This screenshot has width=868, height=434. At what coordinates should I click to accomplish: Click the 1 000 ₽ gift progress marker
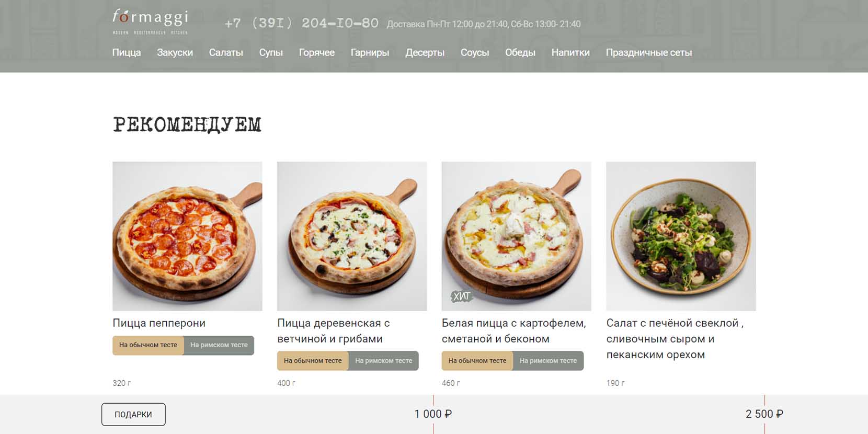pyautogui.click(x=433, y=414)
